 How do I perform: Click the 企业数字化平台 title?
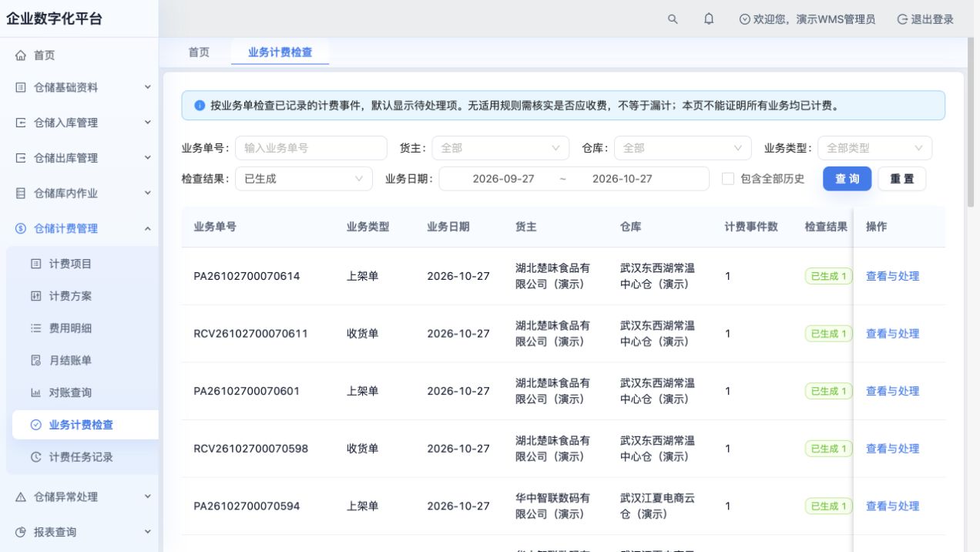click(x=54, y=19)
